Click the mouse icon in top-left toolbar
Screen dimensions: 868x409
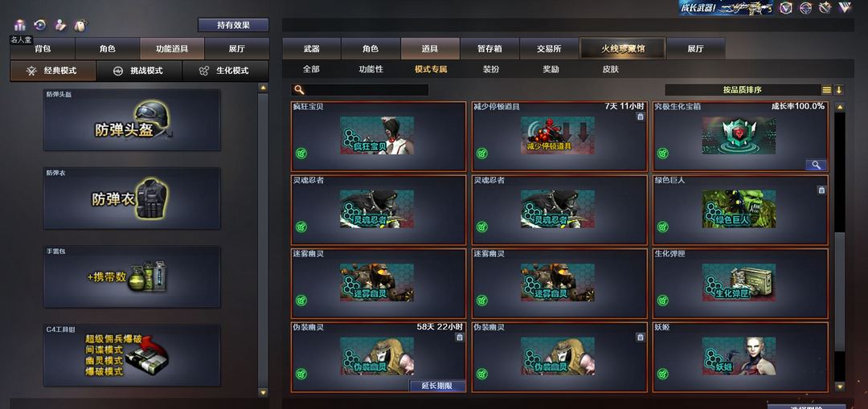[x=80, y=25]
